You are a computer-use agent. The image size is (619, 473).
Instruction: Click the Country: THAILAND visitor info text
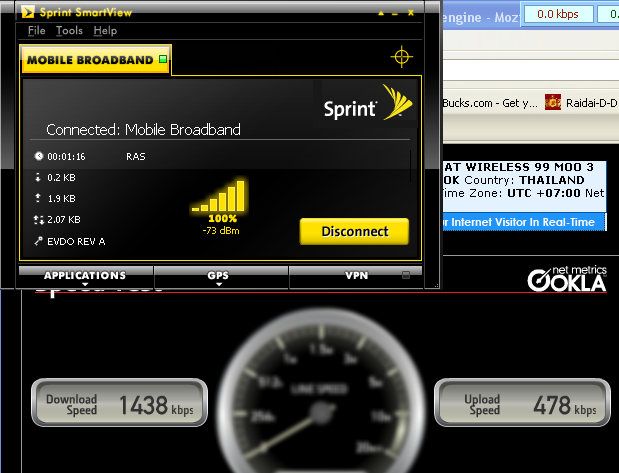coord(525,180)
